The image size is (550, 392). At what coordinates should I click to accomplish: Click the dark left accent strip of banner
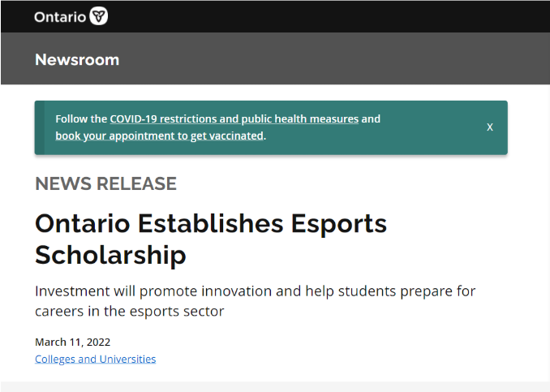39,127
